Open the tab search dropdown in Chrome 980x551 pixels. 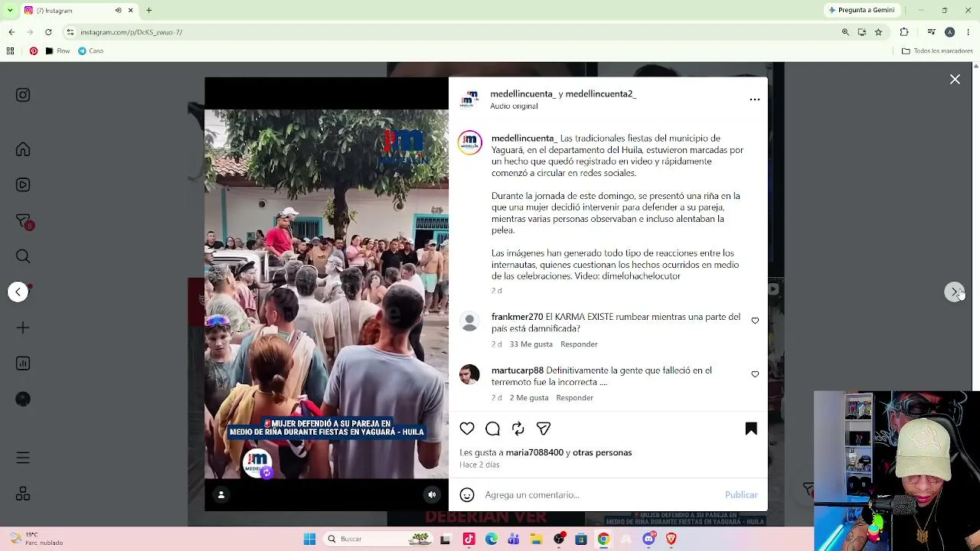pyautogui.click(x=10, y=10)
